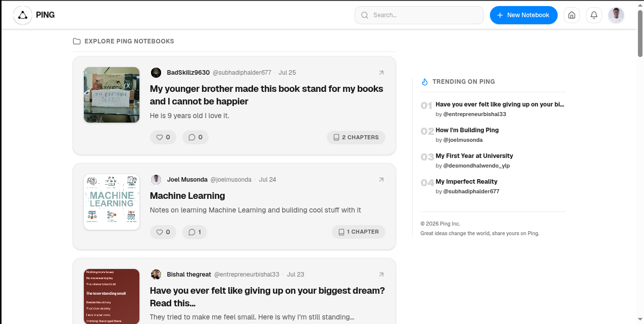Open Bishal thegreat's notebook via arrow icon
The width and height of the screenshot is (644, 324).
tap(381, 275)
